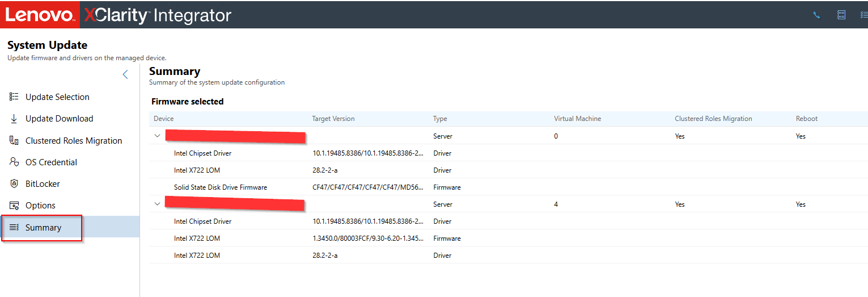Image resolution: width=868 pixels, height=297 pixels.
Task: Collapse the second server row with 4 VMs
Action: click(x=158, y=204)
